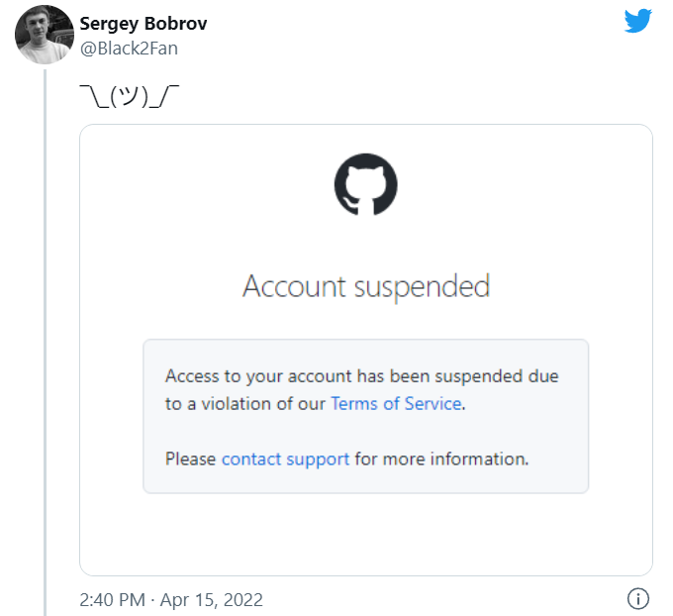
Task: Open the 2:40 PM tweet timestamp
Action: [113, 600]
